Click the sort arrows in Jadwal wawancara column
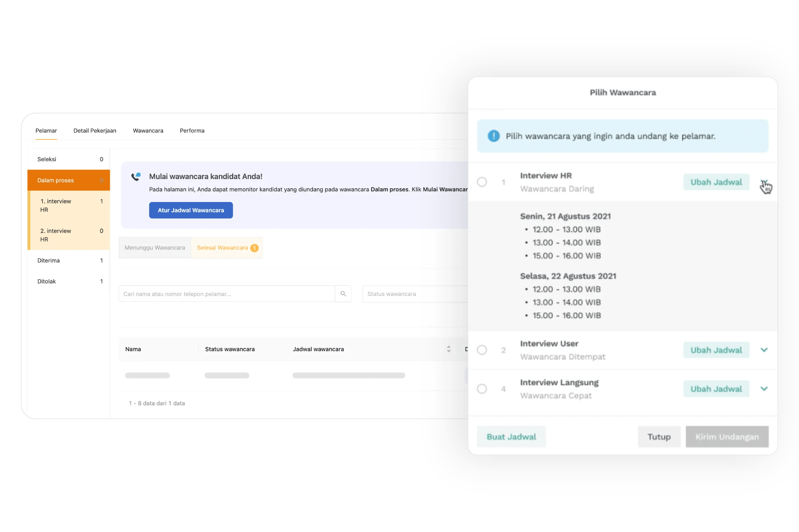Image resolution: width=799 pixels, height=532 pixels. pos(449,349)
